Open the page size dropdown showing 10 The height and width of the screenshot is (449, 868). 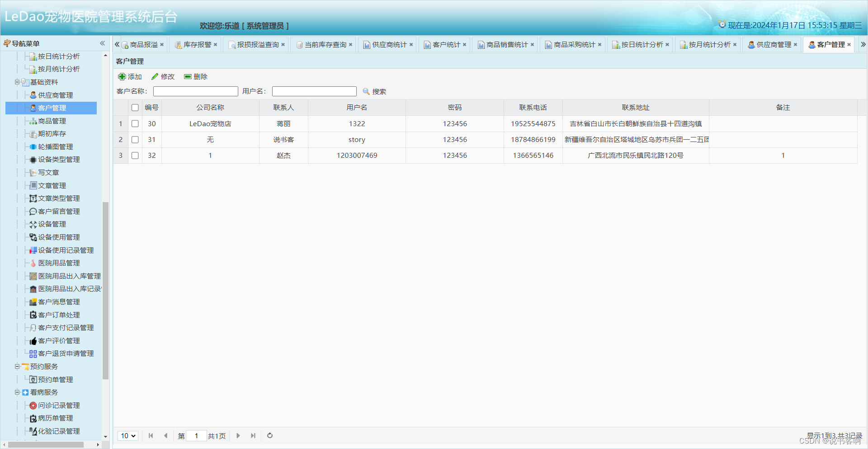pyautogui.click(x=127, y=435)
